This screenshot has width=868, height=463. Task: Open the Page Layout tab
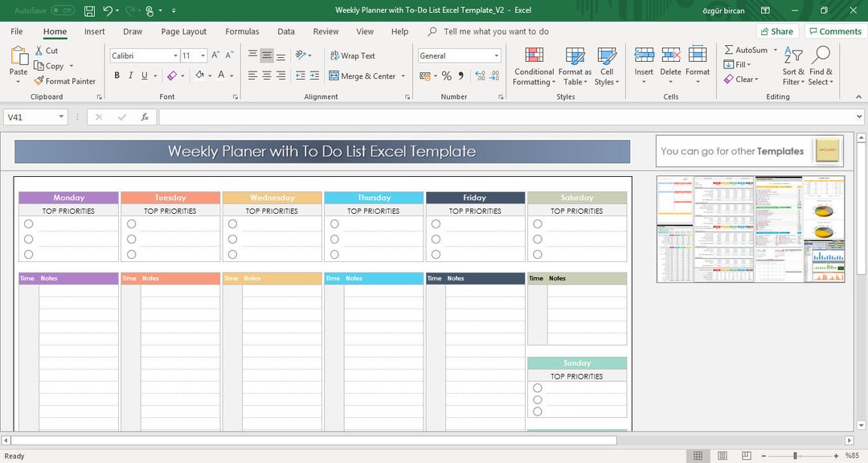(x=183, y=31)
